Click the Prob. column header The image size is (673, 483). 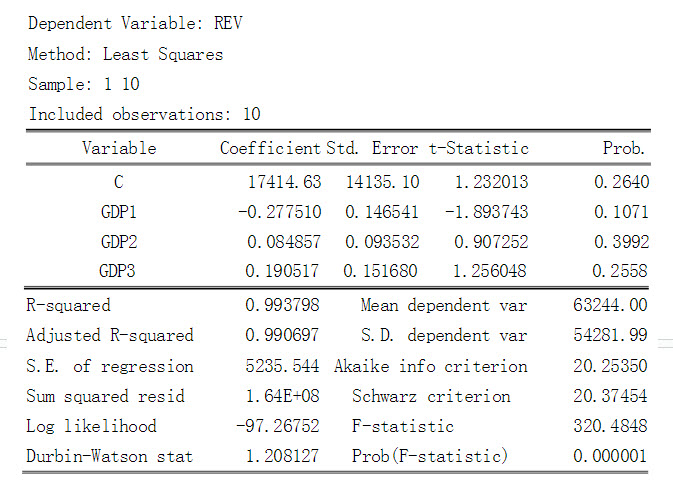tap(623, 149)
